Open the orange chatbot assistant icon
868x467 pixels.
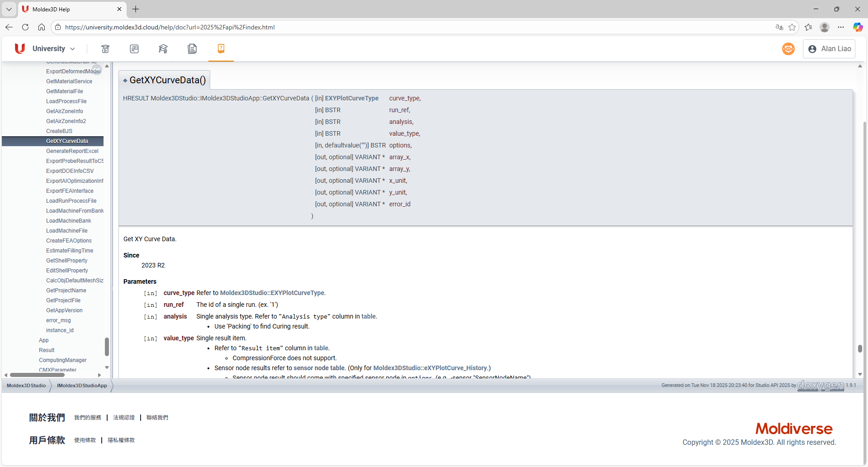(788, 49)
